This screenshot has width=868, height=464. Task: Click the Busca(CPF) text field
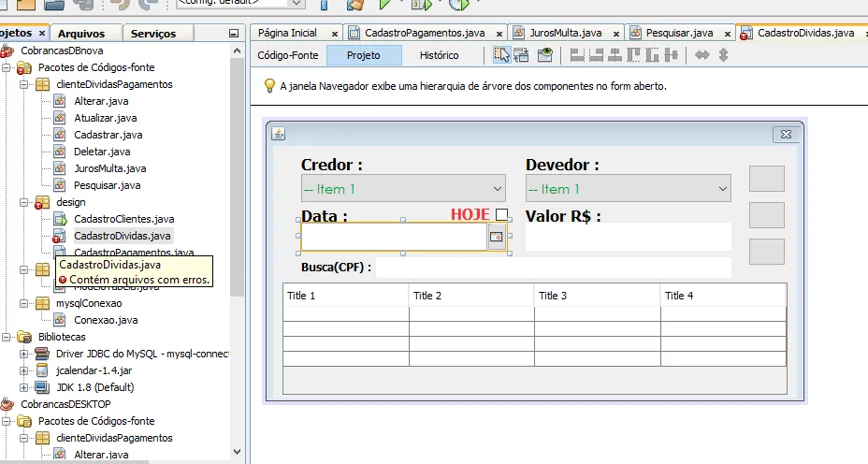[553, 268]
